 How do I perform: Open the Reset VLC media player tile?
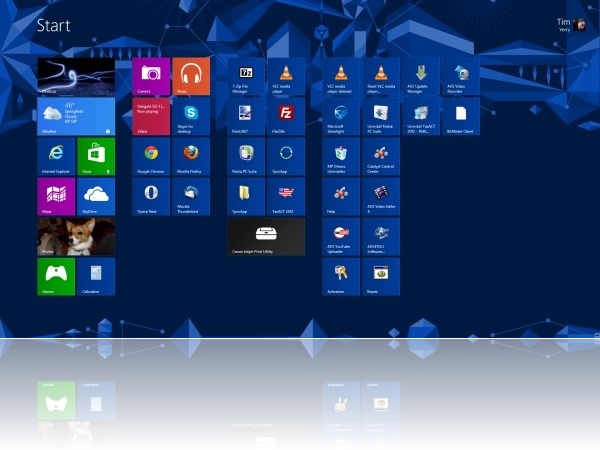point(381,77)
